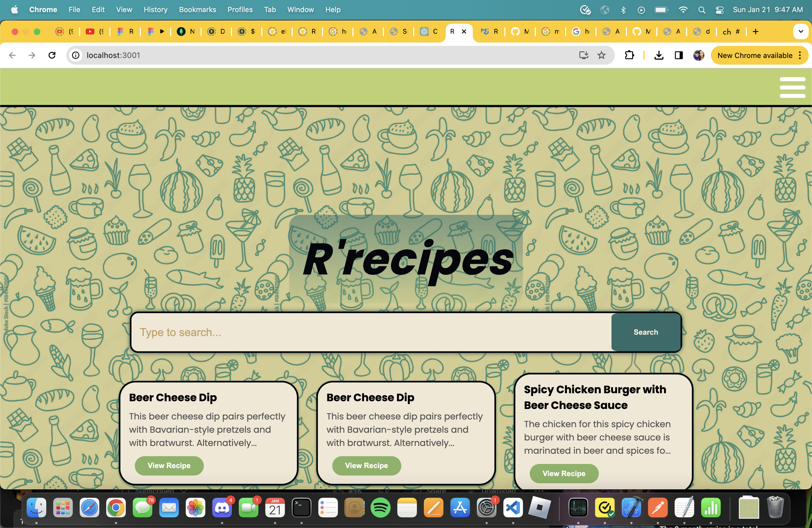Open the Extensions puzzle icon
Screen dimensions: 812x528
(x=629, y=55)
